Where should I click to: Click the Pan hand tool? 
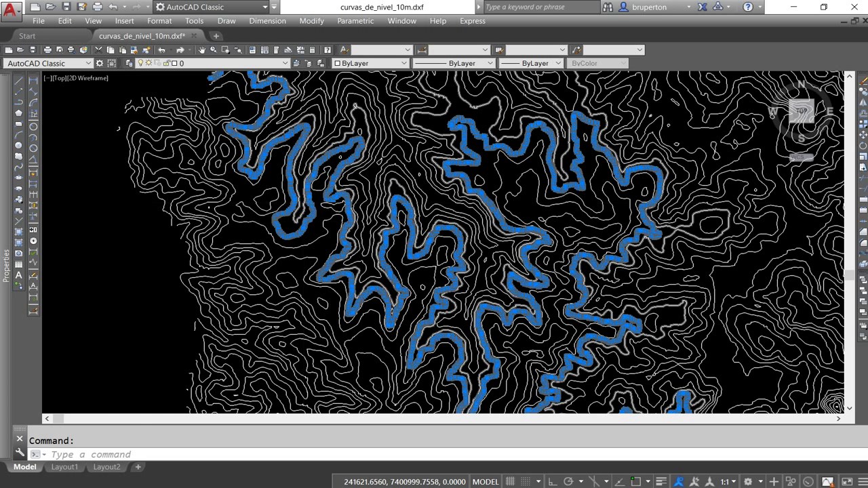[202, 50]
